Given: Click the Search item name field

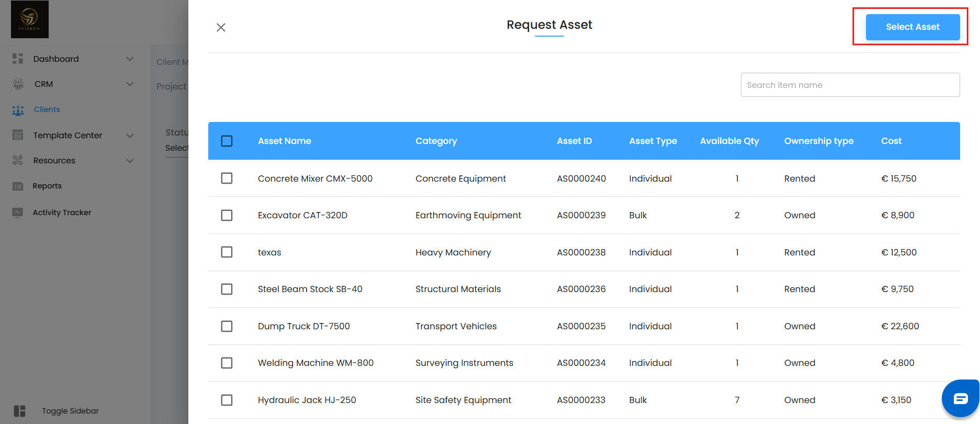Looking at the screenshot, I should 850,85.
